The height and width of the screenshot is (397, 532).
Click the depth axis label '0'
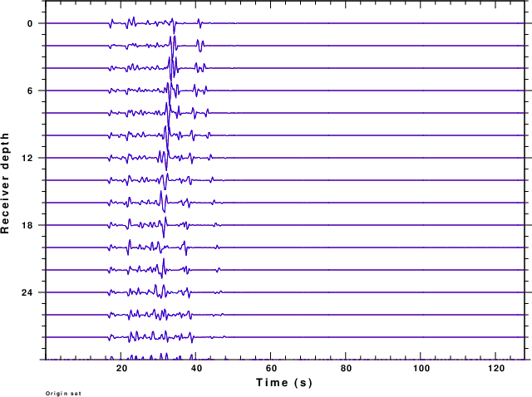click(x=30, y=24)
